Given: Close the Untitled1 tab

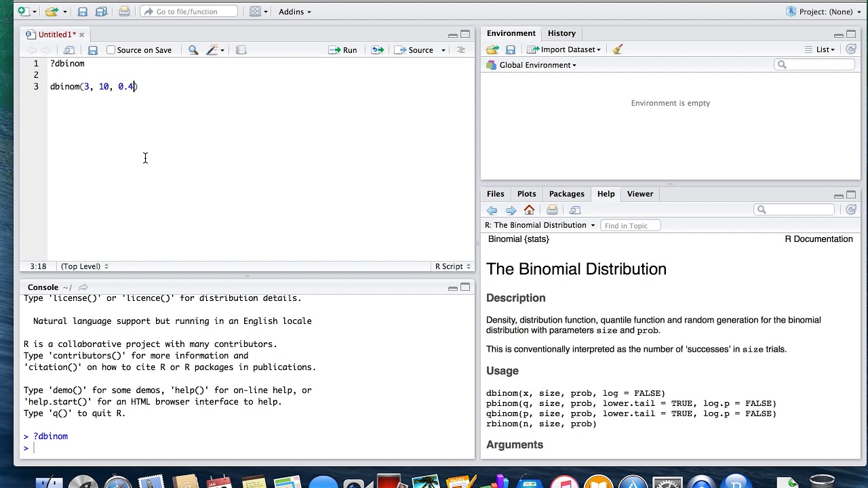Looking at the screenshot, I should coord(81,35).
